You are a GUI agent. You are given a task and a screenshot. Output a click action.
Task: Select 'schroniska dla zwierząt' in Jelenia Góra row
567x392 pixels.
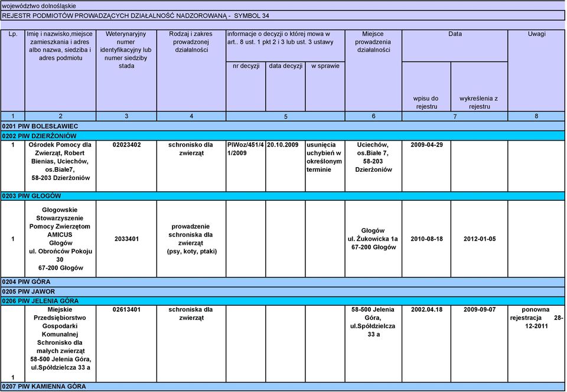point(191,344)
